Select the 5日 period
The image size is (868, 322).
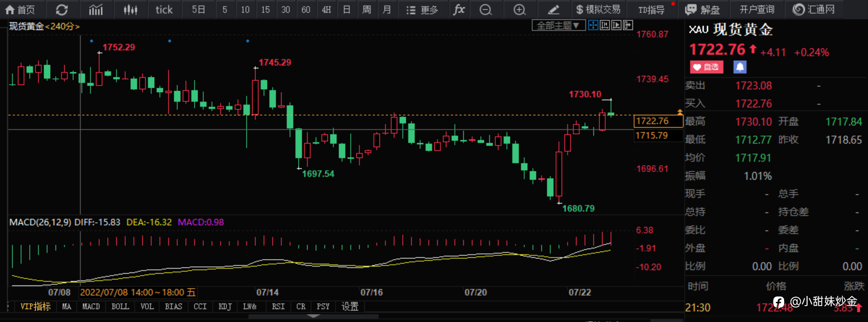[x=199, y=10]
